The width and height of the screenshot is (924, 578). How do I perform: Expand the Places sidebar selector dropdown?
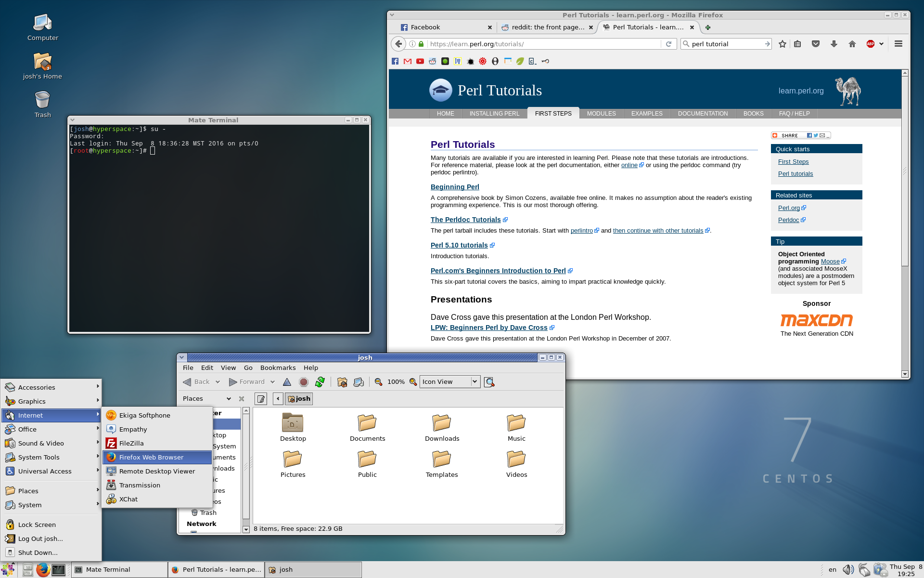tap(228, 399)
